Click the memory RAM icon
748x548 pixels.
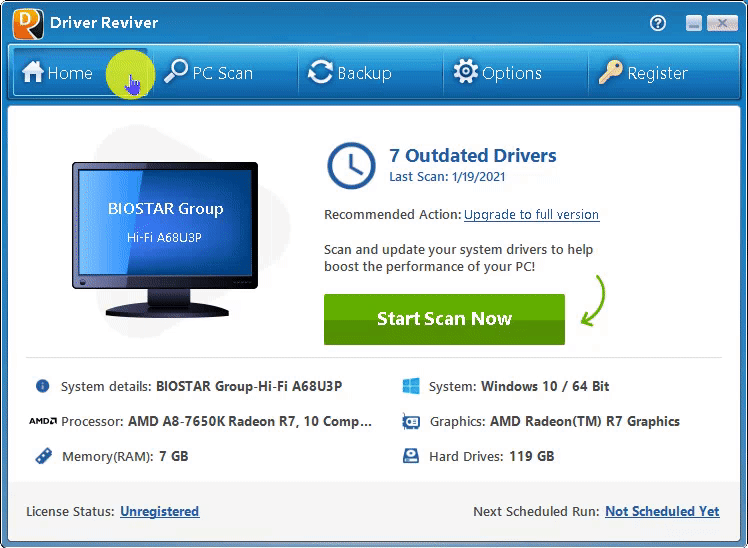click(43, 456)
